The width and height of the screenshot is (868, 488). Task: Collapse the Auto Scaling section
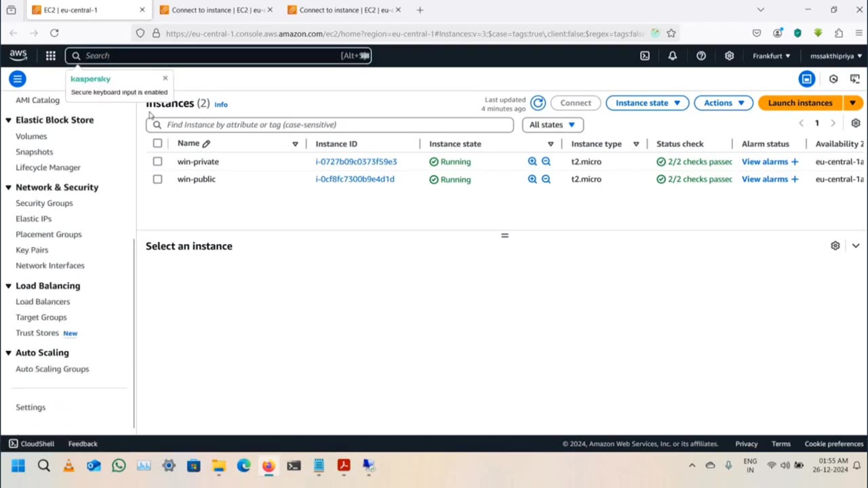click(x=9, y=352)
